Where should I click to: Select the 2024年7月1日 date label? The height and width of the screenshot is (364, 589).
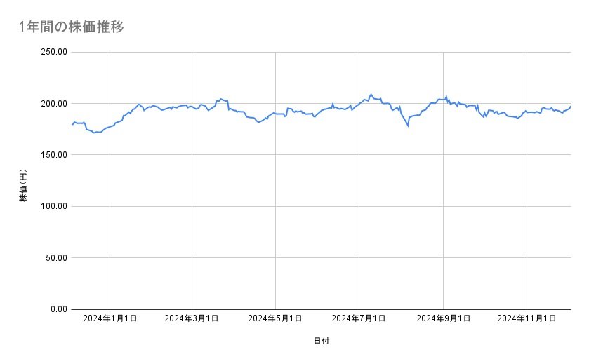click(x=359, y=319)
